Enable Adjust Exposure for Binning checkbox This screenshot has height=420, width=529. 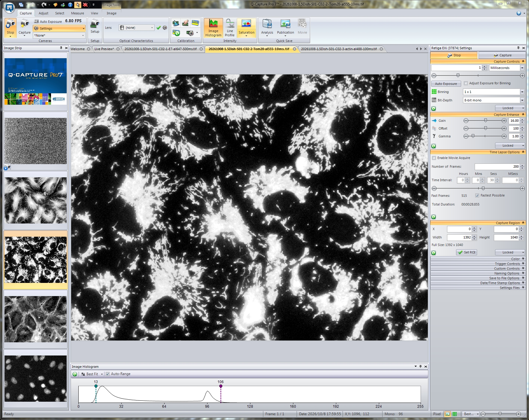(x=466, y=83)
